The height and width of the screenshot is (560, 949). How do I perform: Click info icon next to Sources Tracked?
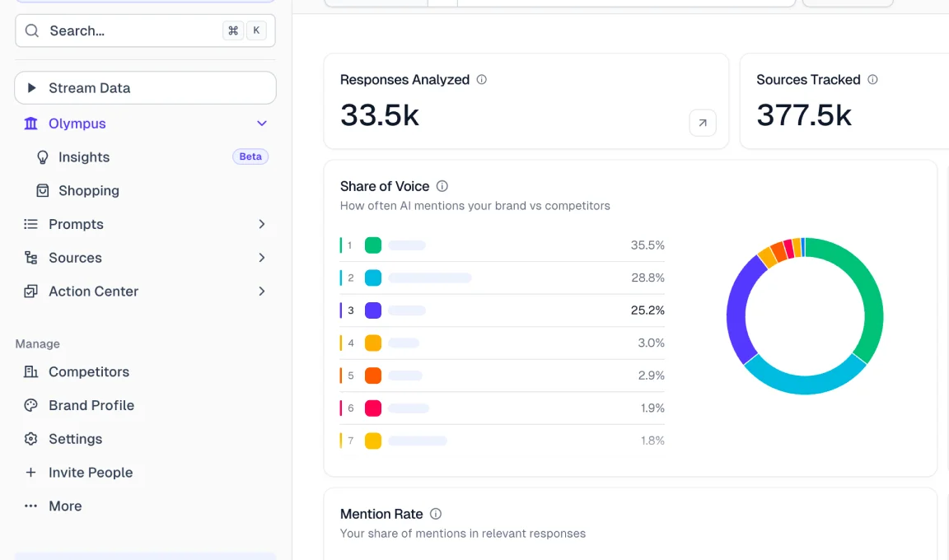click(872, 80)
